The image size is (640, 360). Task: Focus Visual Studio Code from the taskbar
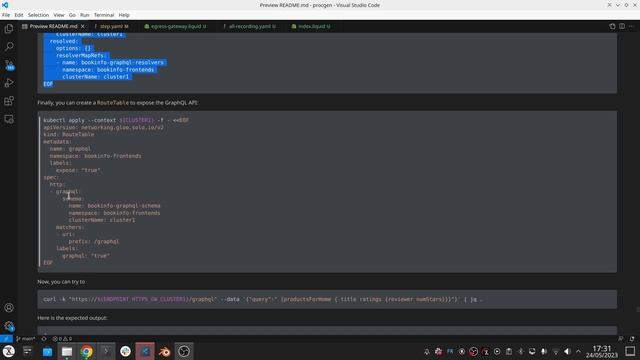145,351
